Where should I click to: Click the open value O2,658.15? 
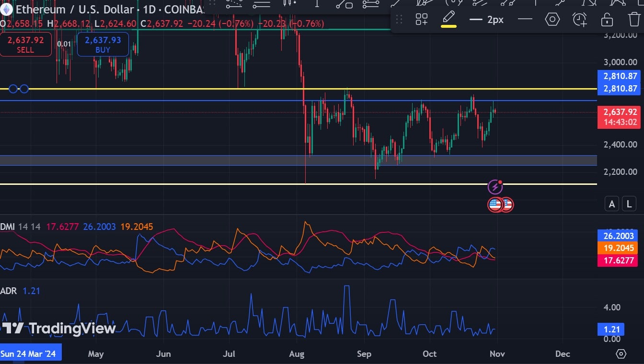pos(22,24)
